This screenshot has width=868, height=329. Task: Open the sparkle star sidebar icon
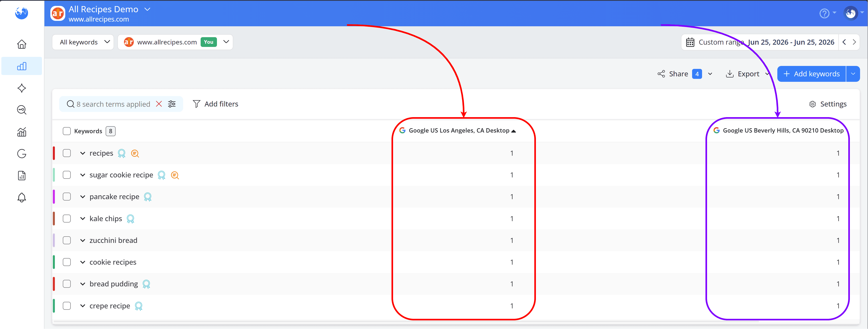tap(22, 88)
